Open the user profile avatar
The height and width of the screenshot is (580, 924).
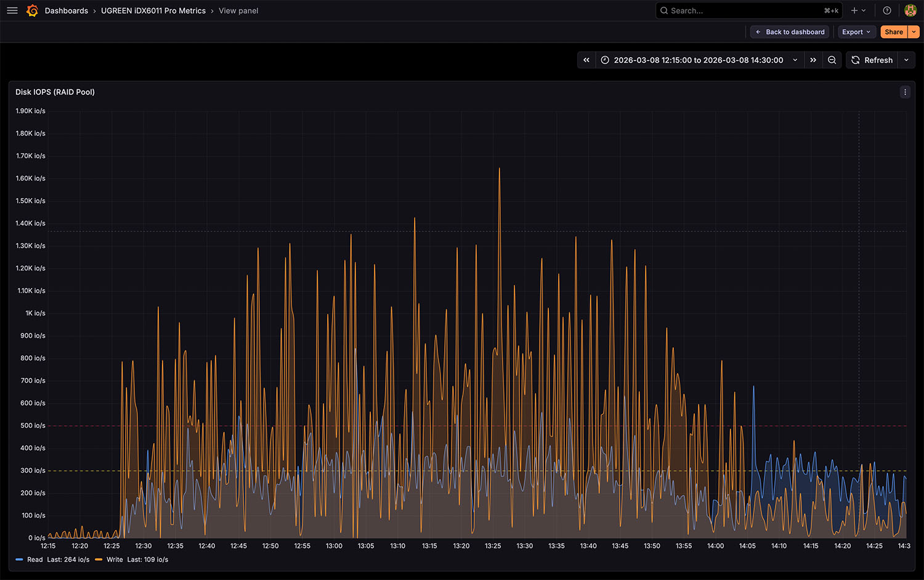click(910, 10)
